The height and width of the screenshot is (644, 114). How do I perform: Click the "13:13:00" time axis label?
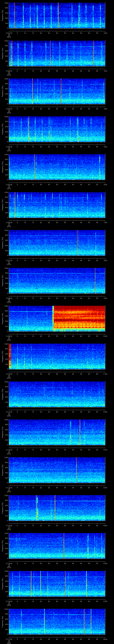(9, 487)
